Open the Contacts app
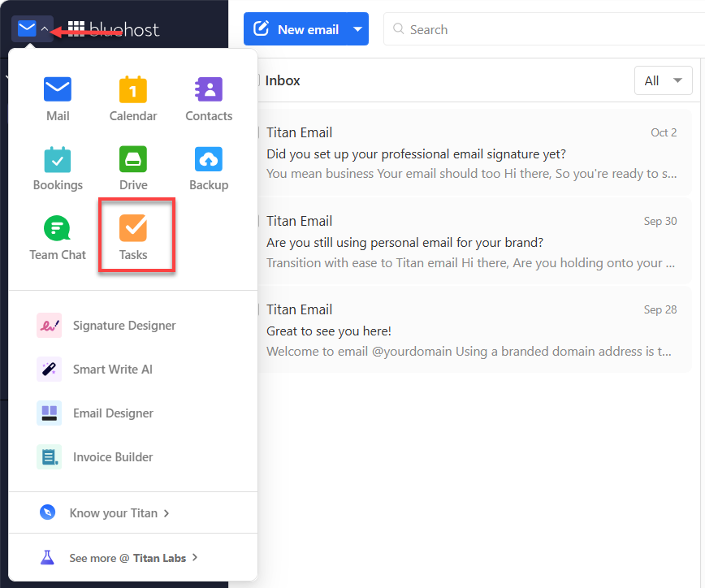 click(x=209, y=89)
